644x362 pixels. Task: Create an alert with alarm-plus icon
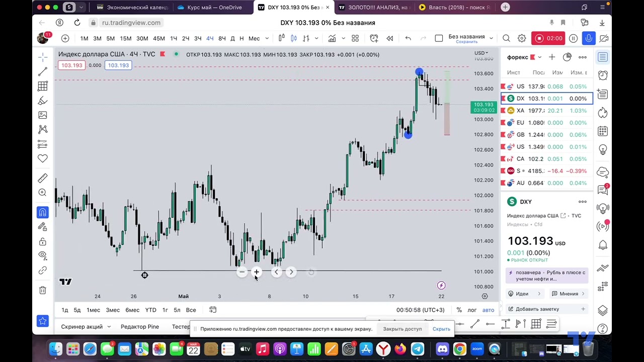coord(374,38)
